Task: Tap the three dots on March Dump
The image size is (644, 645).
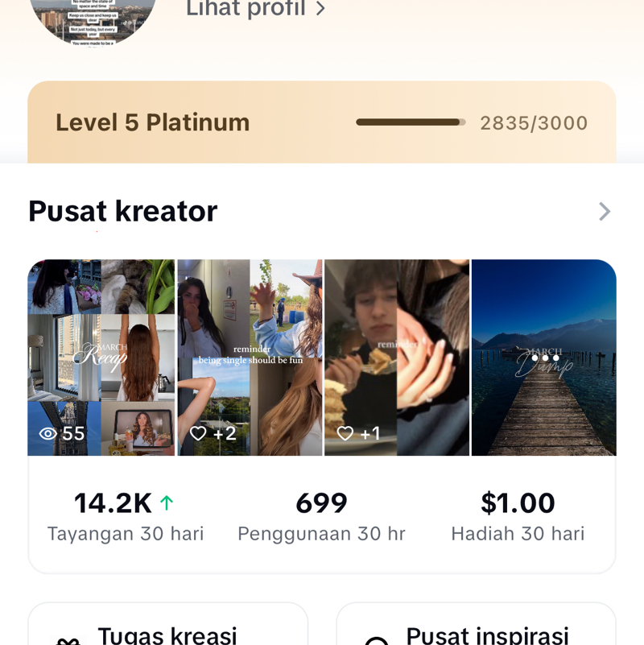Action: pyautogui.click(x=545, y=358)
